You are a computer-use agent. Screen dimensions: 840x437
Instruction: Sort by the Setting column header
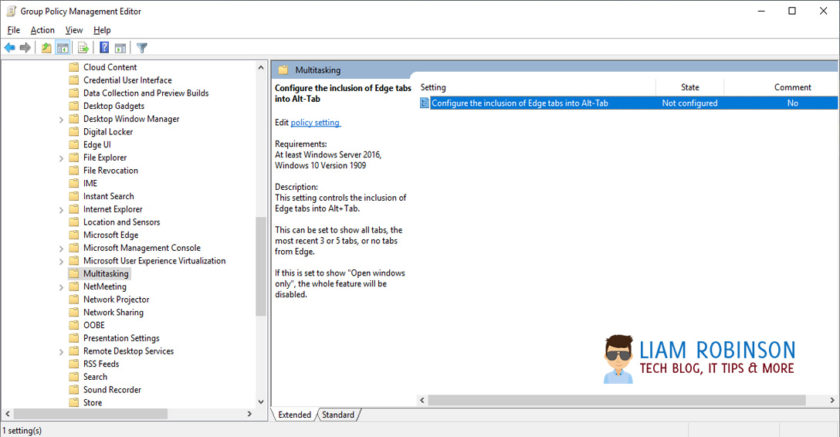[537, 87]
